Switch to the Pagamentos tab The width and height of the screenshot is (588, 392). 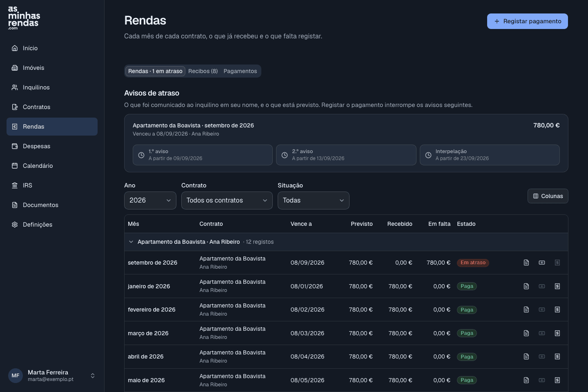240,71
